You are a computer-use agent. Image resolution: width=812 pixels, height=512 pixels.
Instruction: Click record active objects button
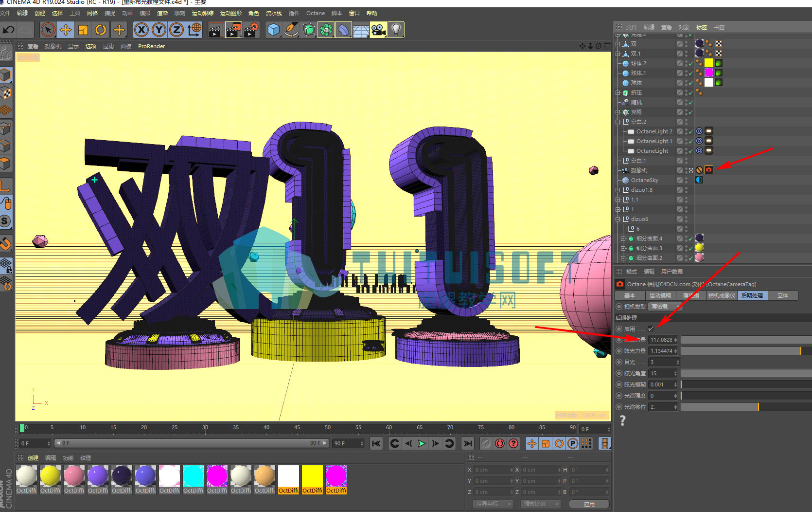click(486, 443)
